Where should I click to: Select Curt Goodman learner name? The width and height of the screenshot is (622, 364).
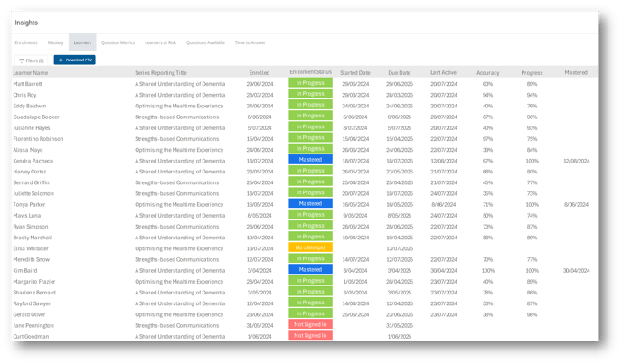pyautogui.click(x=31, y=336)
